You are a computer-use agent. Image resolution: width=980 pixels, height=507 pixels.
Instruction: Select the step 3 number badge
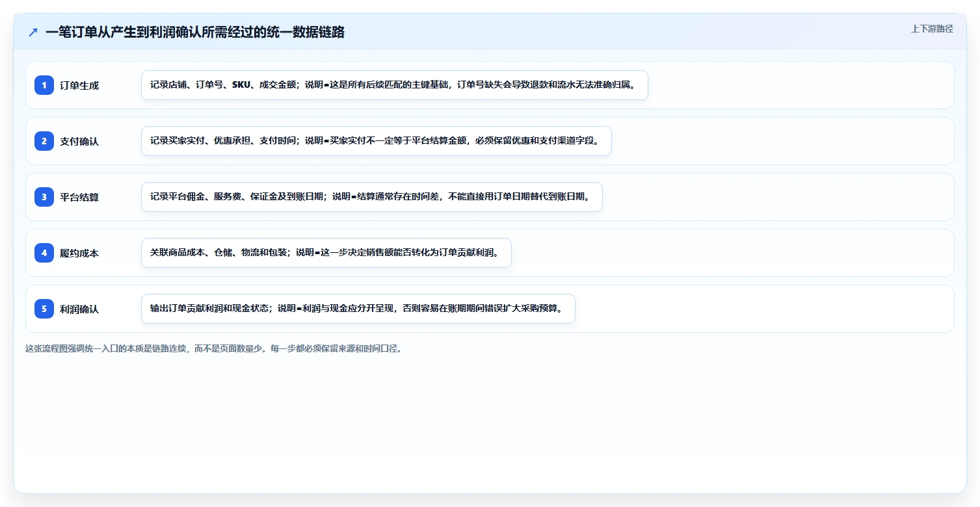tap(44, 197)
